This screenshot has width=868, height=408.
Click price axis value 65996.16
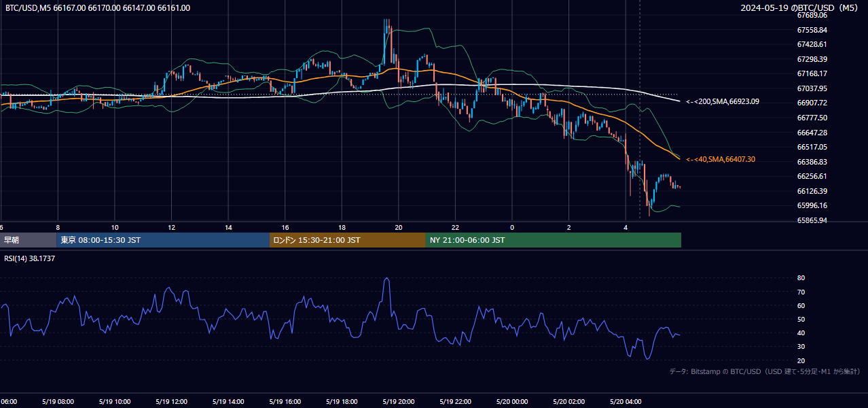812,205
